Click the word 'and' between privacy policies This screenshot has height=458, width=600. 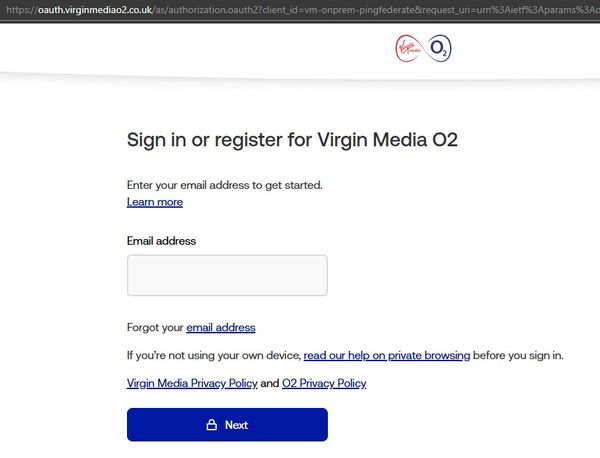tap(270, 383)
